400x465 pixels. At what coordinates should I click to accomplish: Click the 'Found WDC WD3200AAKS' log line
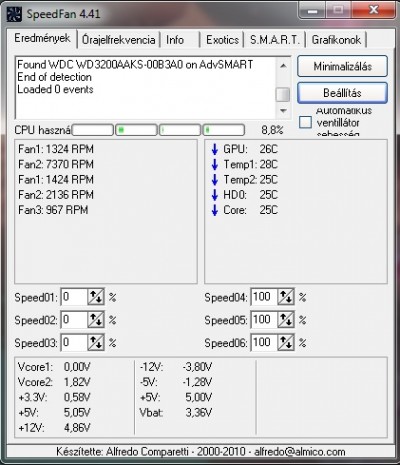[135, 64]
